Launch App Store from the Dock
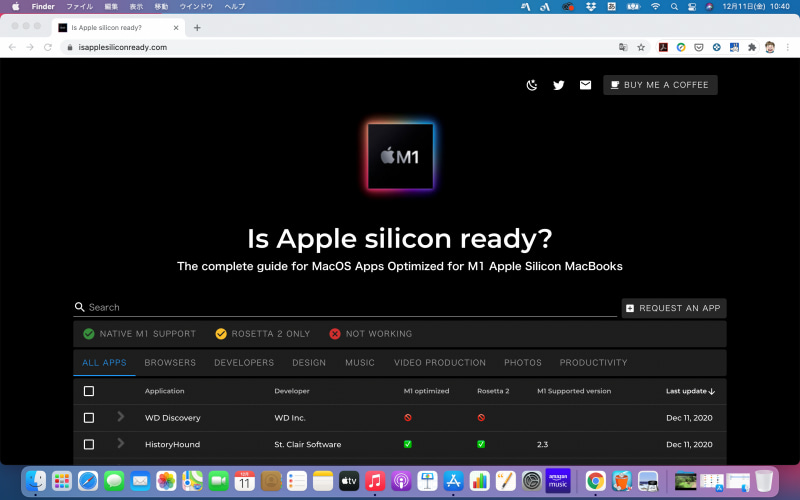 pyautogui.click(x=453, y=481)
